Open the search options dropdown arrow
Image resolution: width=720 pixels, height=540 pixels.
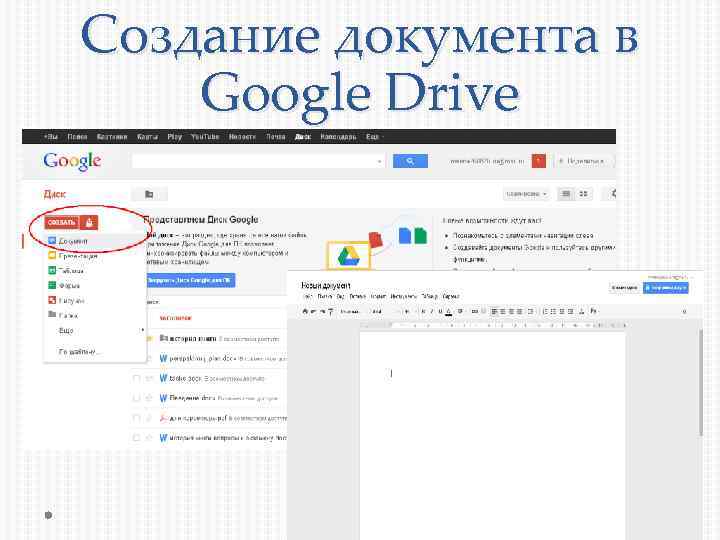[x=379, y=162]
